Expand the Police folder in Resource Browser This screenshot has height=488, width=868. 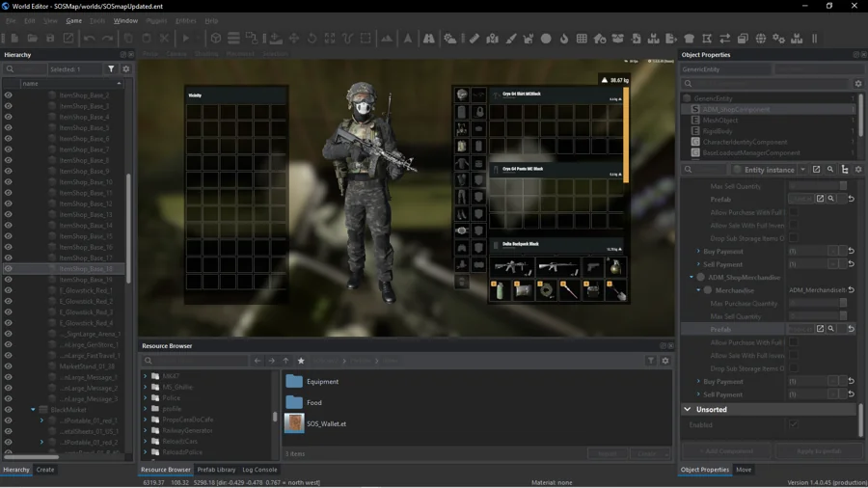146,397
